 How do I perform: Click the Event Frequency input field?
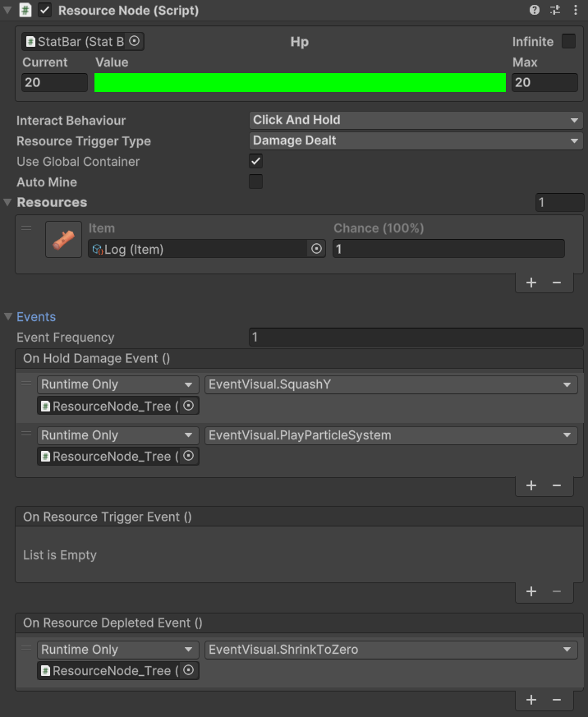[416, 338]
